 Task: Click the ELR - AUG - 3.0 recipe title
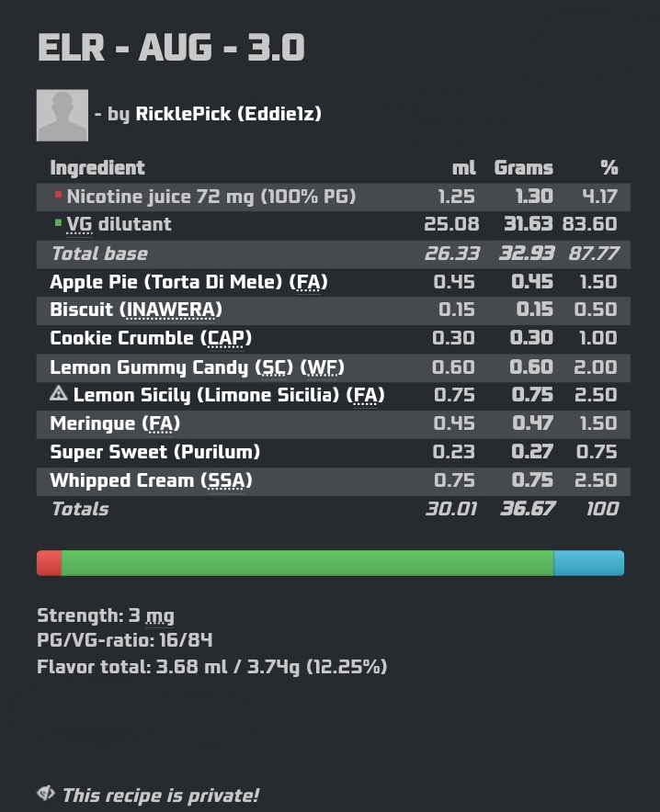coord(171,48)
